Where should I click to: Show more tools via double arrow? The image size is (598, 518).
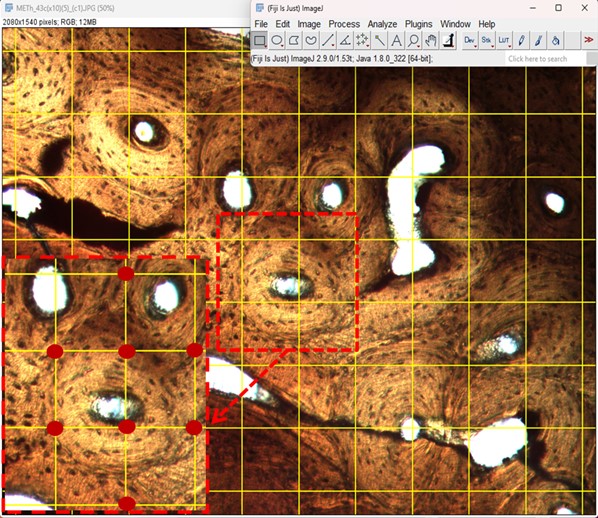pyautogui.click(x=589, y=40)
